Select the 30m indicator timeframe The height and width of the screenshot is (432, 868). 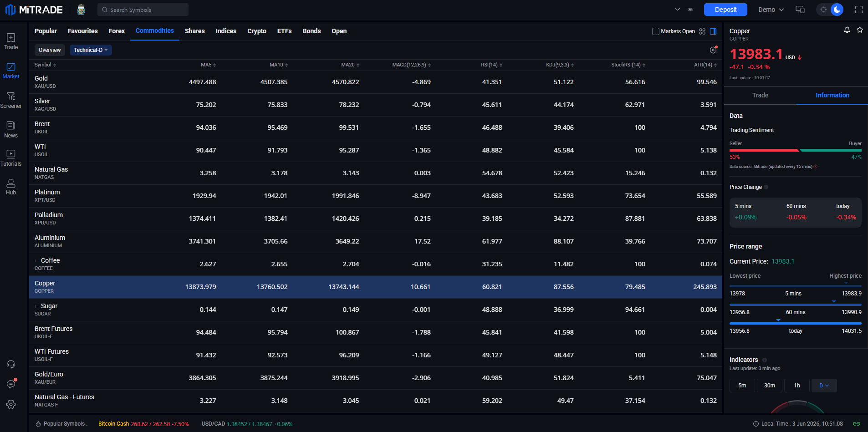coord(770,386)
